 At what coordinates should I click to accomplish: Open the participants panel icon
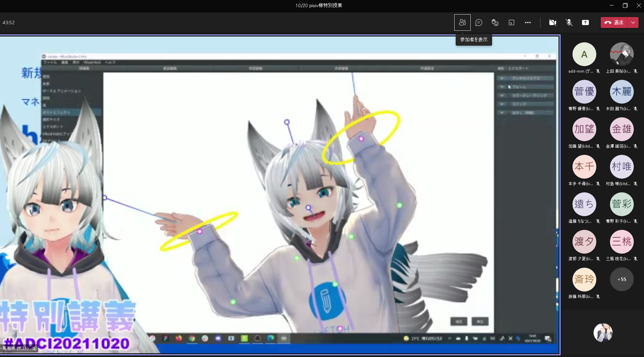(462, 23)
